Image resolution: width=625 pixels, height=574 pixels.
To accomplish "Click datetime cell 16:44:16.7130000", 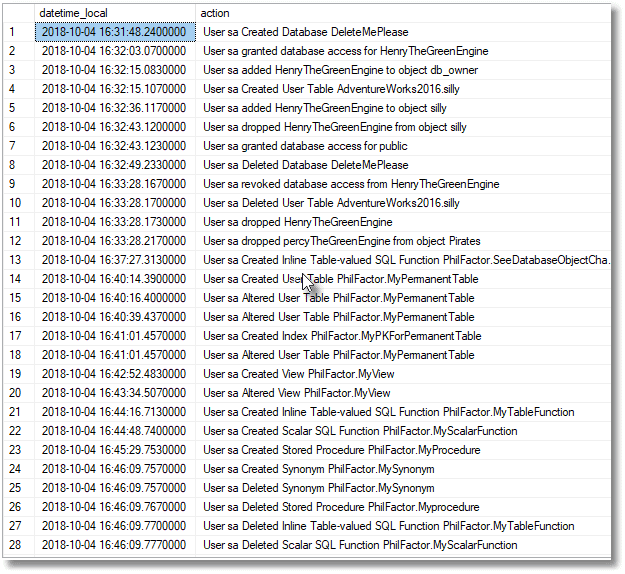I will tap(115, 412).
